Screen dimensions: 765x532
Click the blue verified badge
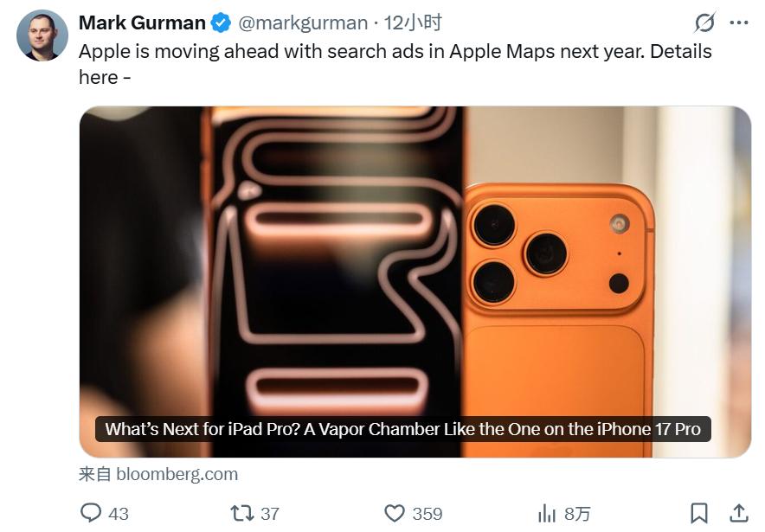pyautogui.click(x=222, y=22)
